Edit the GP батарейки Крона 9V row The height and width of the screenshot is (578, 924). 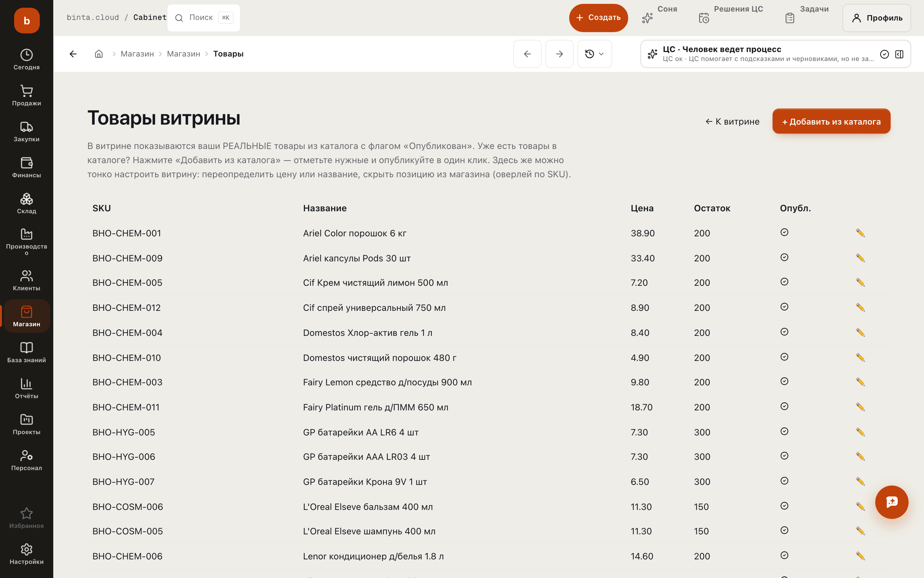click(x=860, y=482)
